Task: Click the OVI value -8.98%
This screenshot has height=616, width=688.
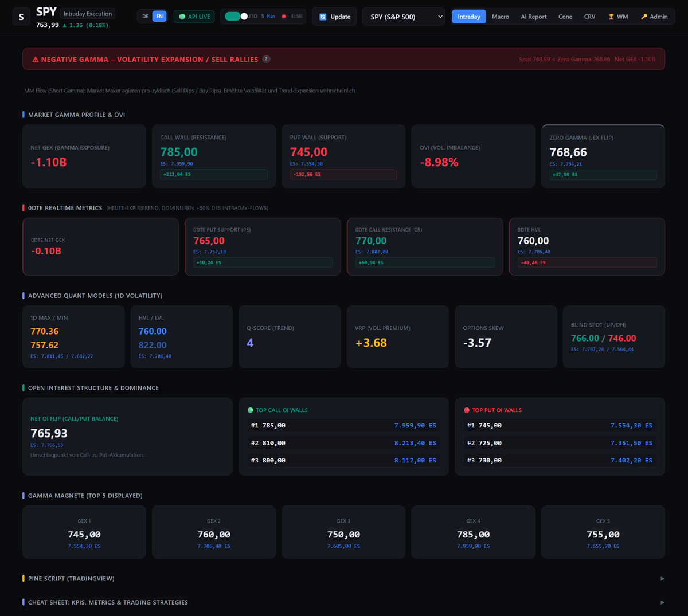Action: (x=439, y=162)
